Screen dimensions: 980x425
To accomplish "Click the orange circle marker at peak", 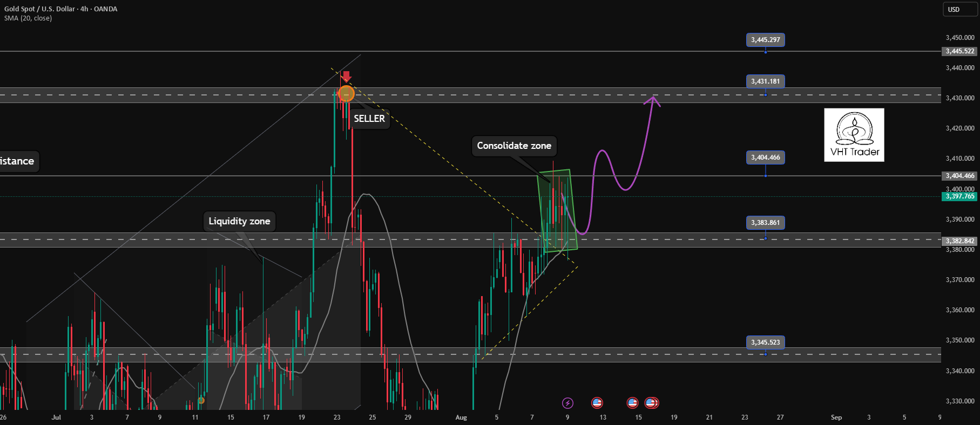I will (346, 94).
